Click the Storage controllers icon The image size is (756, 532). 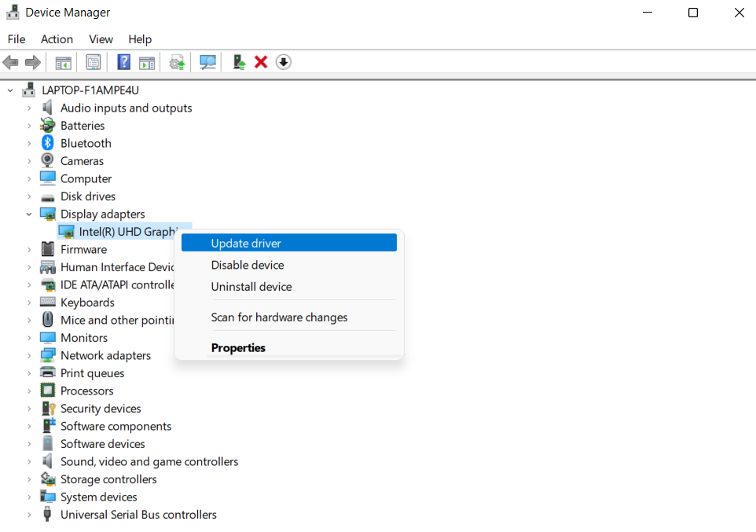[48, 479]
